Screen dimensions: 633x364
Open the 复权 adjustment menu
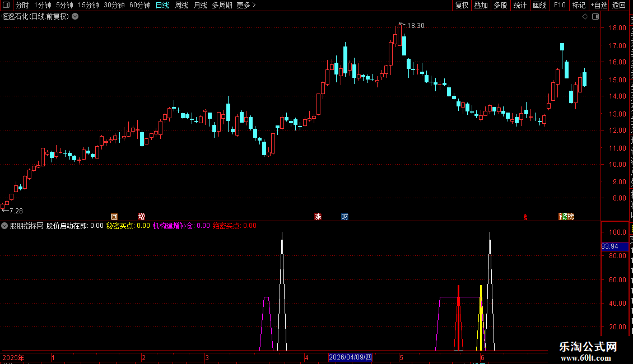click(x=462, y=5)
